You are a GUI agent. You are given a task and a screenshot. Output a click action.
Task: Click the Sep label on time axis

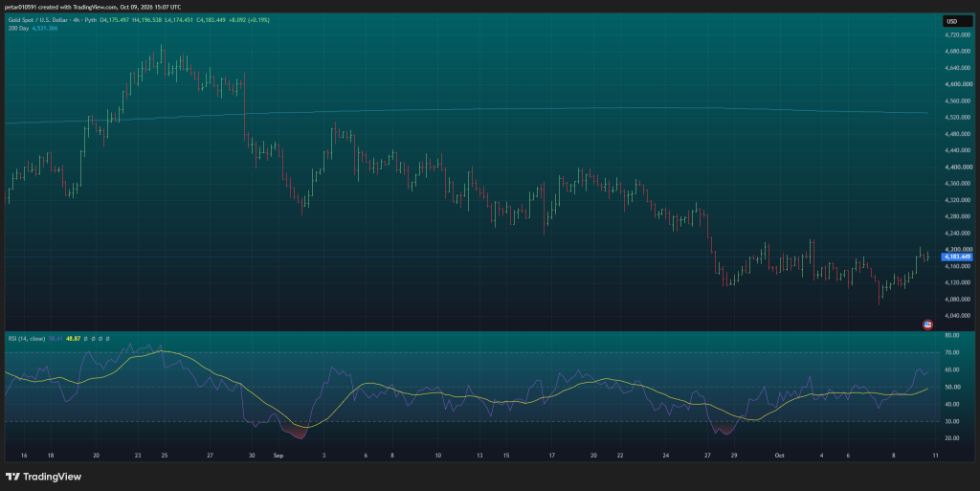tap(278, 456)
